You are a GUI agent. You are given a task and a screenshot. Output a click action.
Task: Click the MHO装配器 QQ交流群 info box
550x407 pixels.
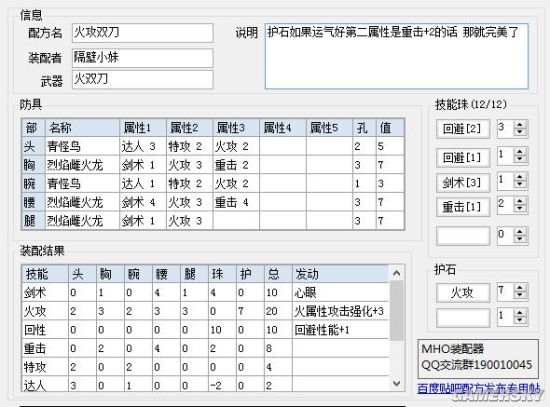click(x=478, y=358)
